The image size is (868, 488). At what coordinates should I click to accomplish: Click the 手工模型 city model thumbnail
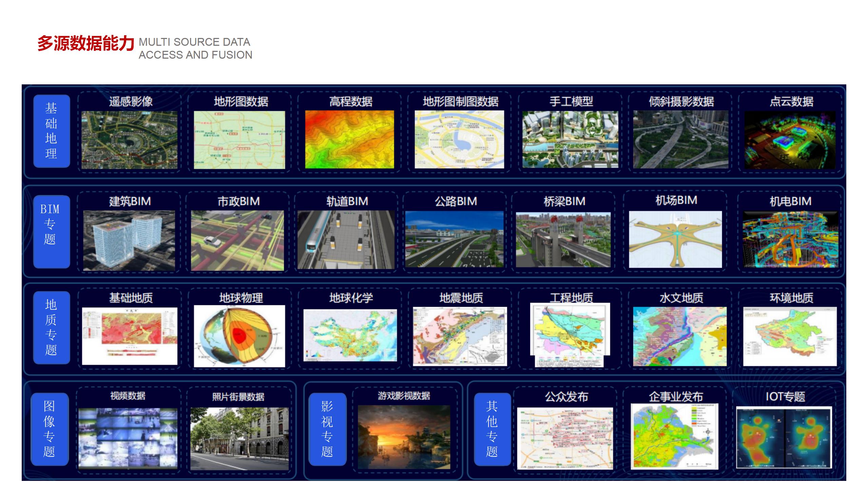coord(570,139)
